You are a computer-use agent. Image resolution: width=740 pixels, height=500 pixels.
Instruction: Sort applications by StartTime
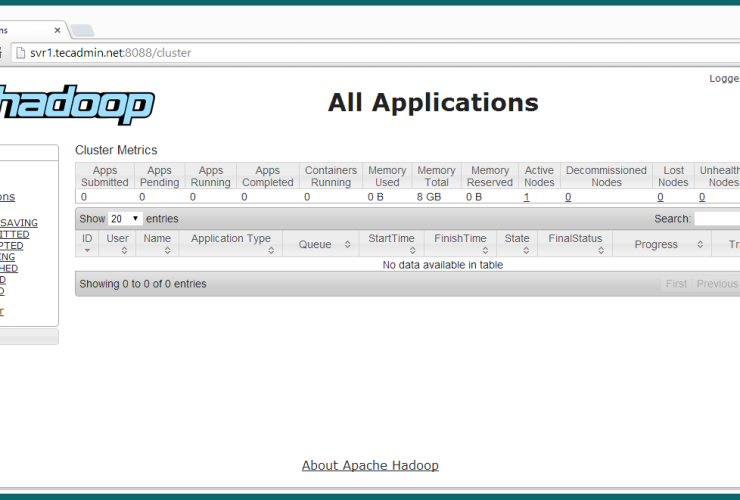(391, 244)
